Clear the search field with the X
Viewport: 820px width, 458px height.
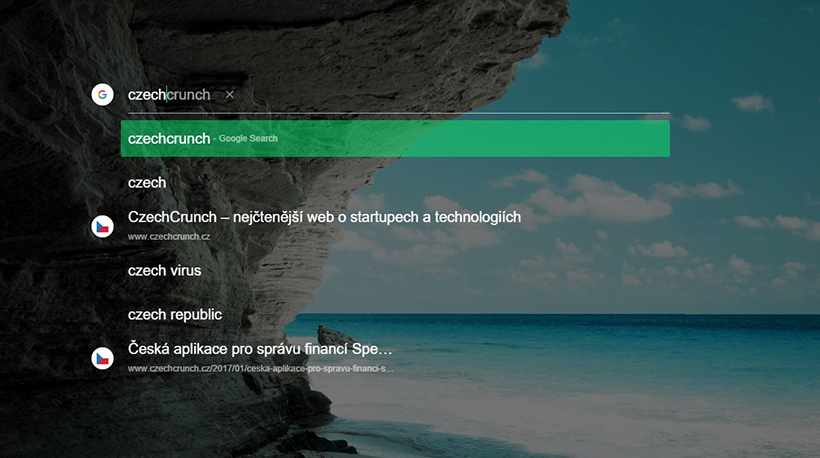[229, 95]
